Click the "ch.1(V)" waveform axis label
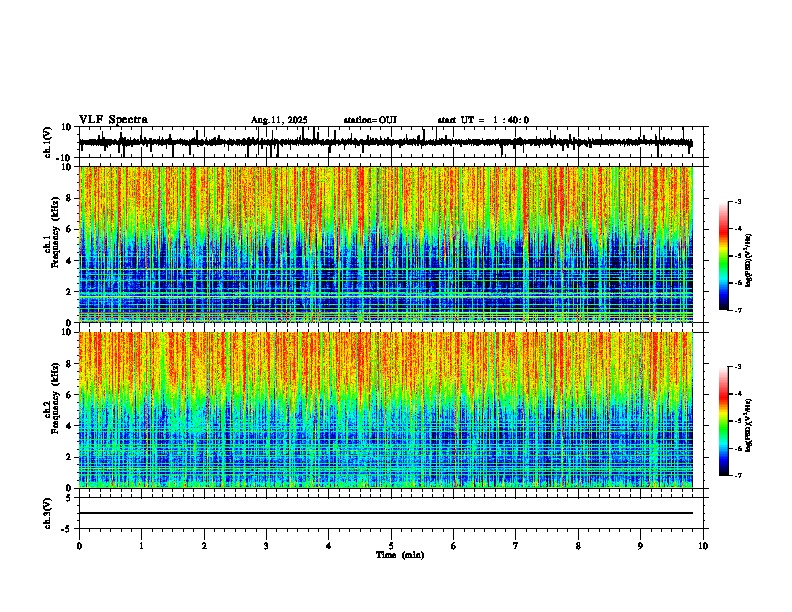The width and height of the screenshot is (792, 612). click(x=48, y=142)
